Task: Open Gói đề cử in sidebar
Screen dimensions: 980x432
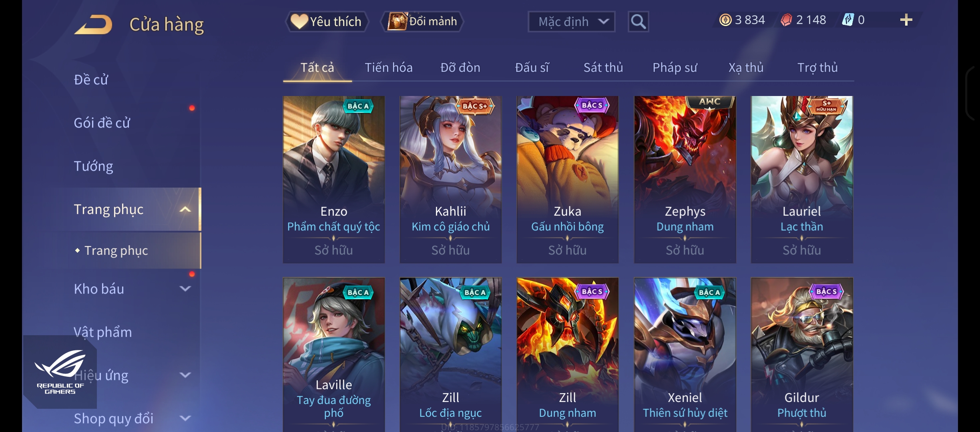Action: pyautogui.click(x=102, y=123)
